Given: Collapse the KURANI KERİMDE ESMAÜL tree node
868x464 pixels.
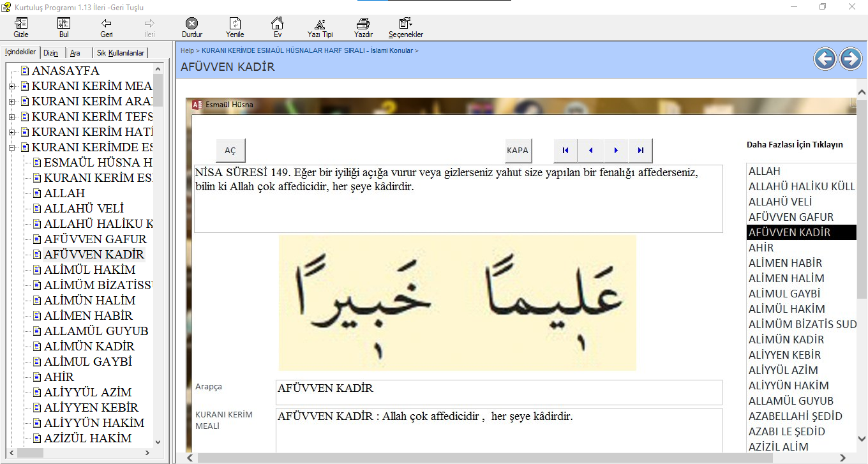Looking at the screenshot, I should tap(12, 147).
